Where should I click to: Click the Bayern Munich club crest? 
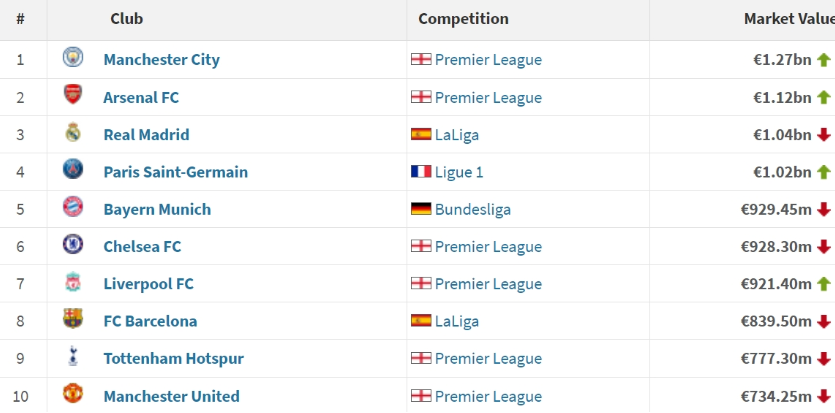(x=73, y=209)
